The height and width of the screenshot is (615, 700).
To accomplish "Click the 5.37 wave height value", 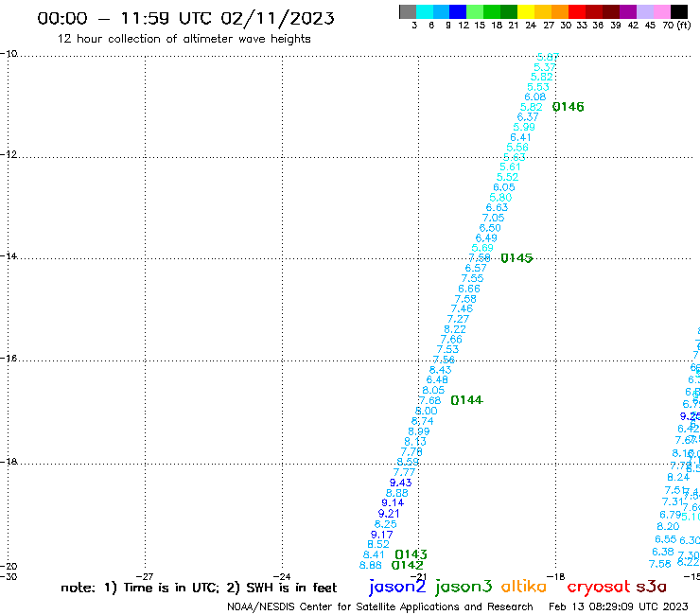I will [x=545, y=67].
